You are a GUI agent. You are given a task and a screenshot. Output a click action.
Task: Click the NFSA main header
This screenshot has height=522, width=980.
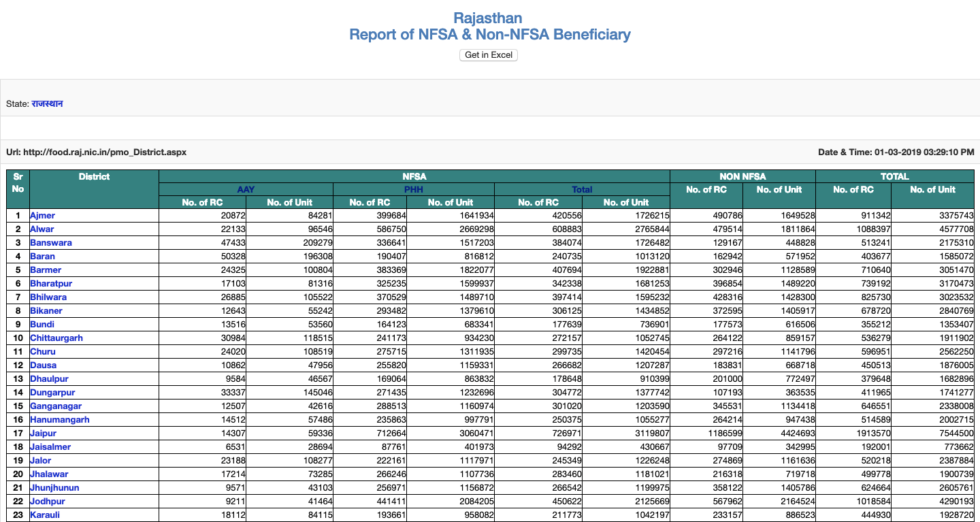[414, 176]
